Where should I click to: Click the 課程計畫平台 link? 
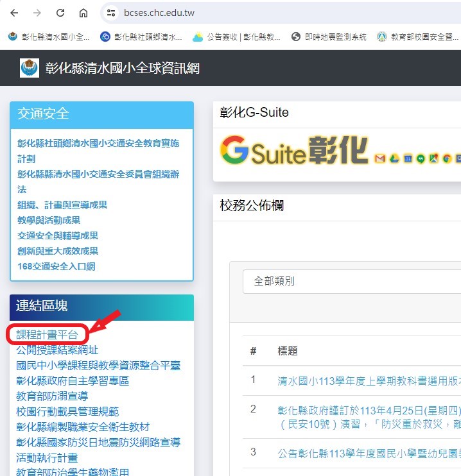[47, 334]
